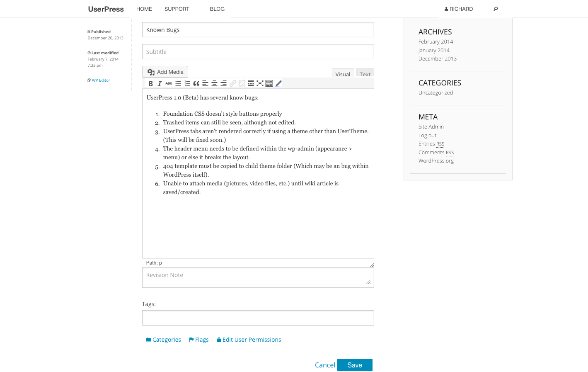Click the 'Path: p' status text

(154, 263)
